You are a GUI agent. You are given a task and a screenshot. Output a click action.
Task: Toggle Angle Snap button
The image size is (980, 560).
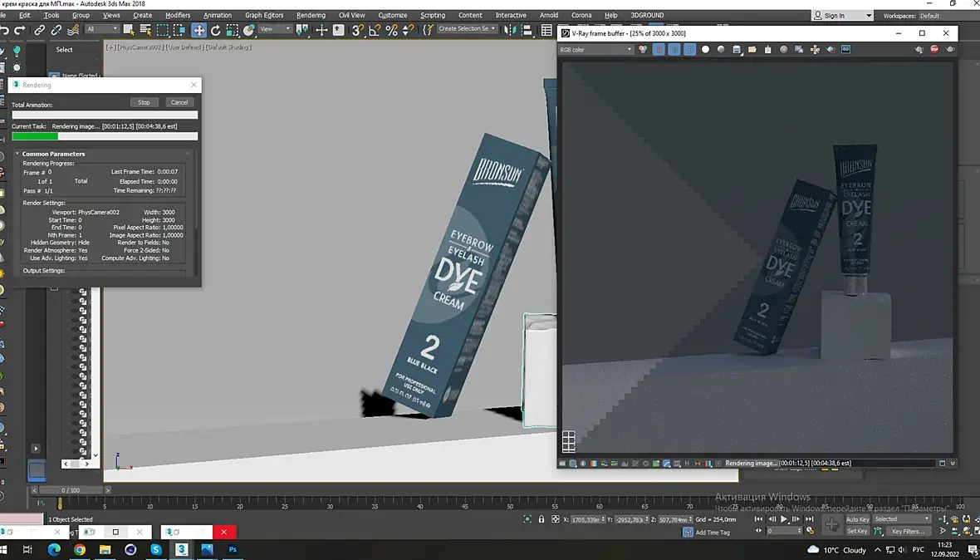click(375, 29)
